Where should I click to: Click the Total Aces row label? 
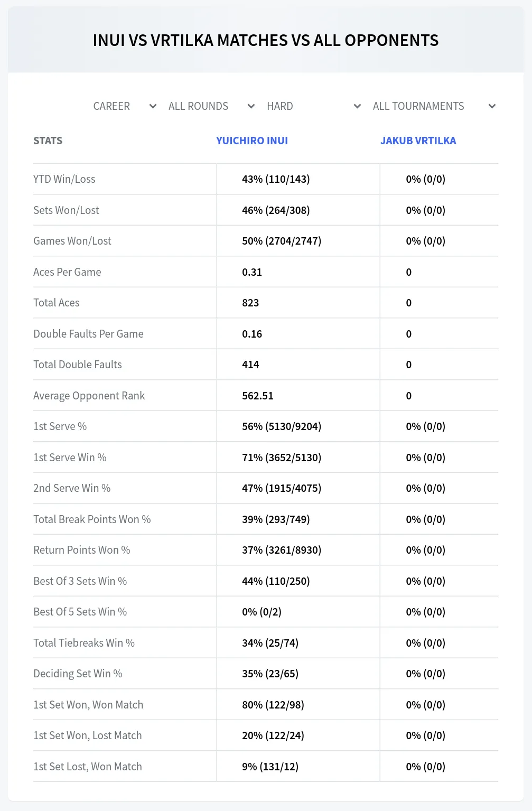57,303
